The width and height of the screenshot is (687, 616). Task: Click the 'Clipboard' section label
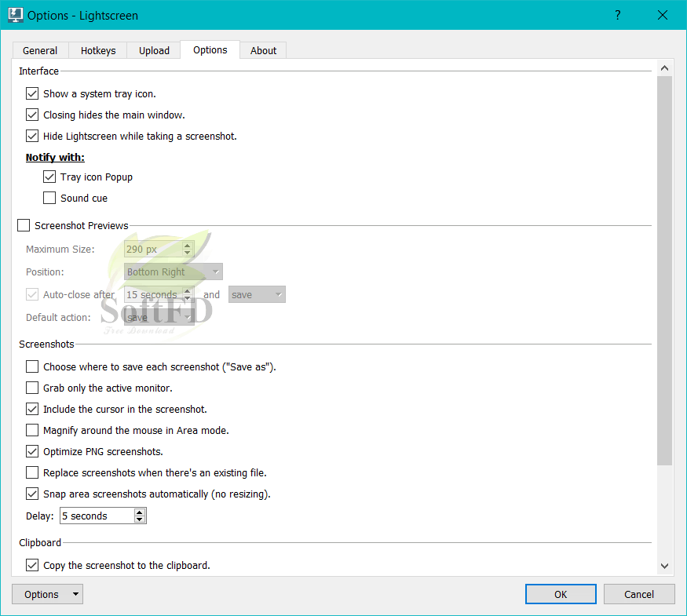pyautogui.click(x=40, y=542)
